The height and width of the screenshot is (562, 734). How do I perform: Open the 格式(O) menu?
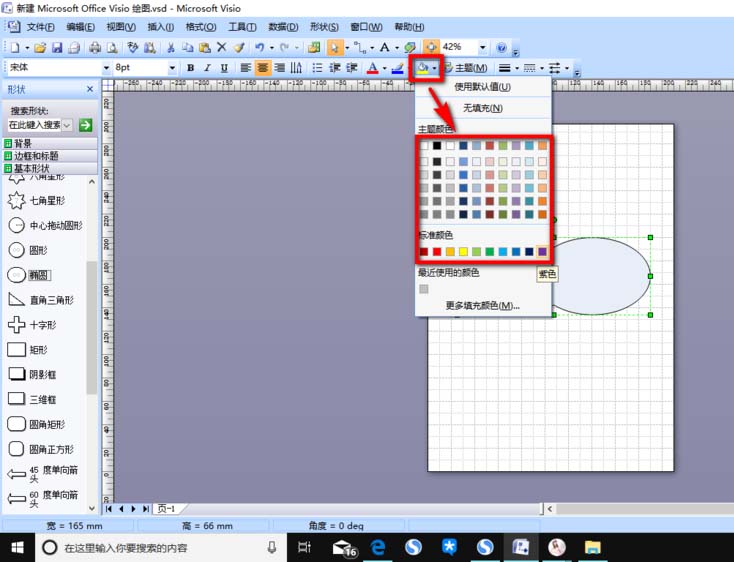[201, 27]
